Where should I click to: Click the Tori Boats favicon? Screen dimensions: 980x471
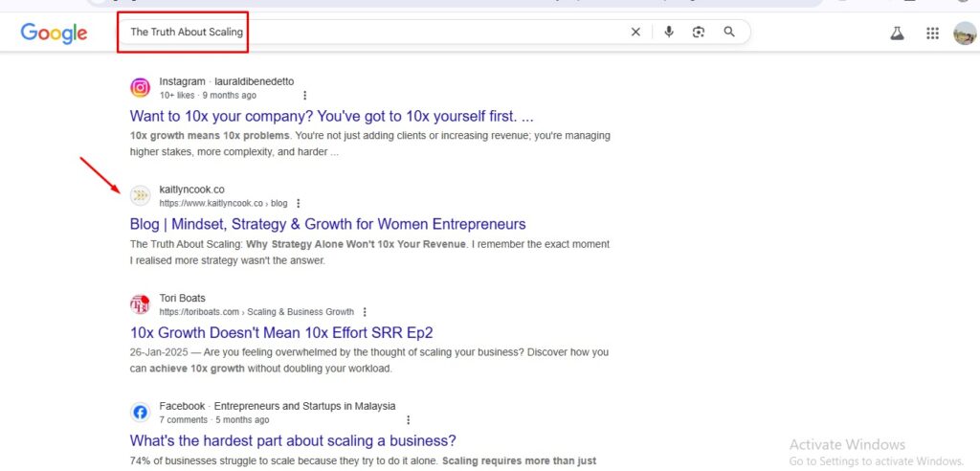coord(140,304)
